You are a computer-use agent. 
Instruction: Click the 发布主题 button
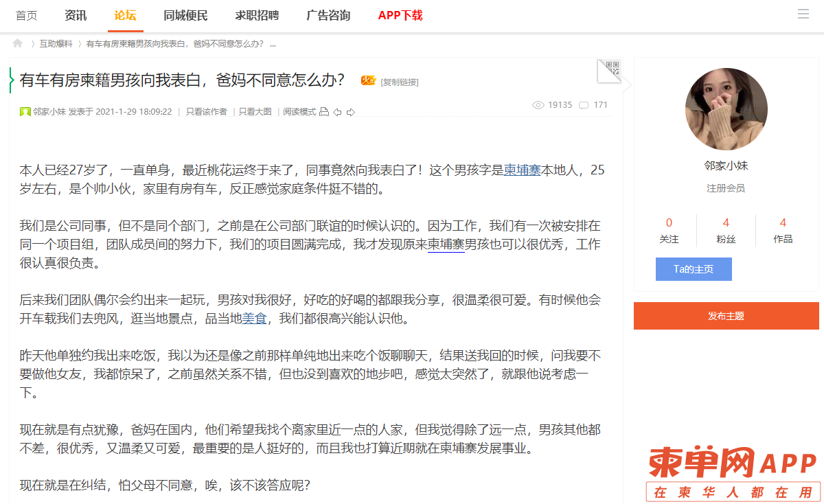pyautogui.click(x=726, y=316)
